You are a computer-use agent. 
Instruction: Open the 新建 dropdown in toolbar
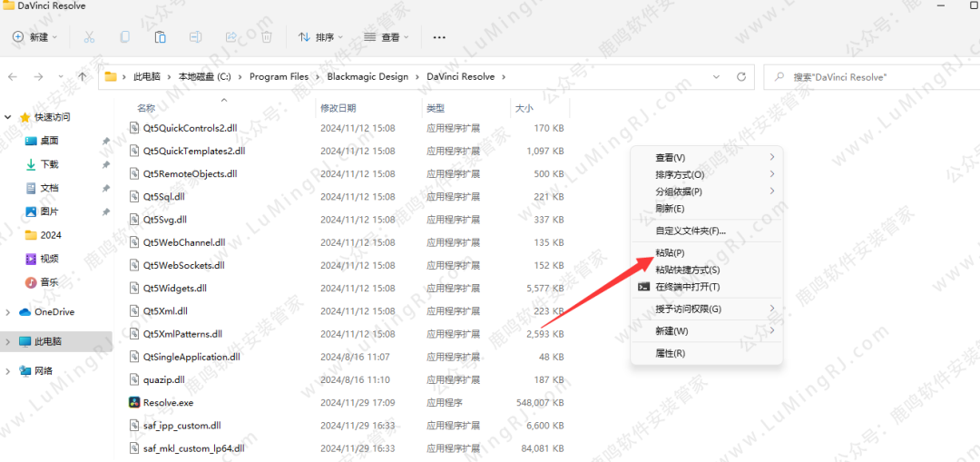point(35,37)
